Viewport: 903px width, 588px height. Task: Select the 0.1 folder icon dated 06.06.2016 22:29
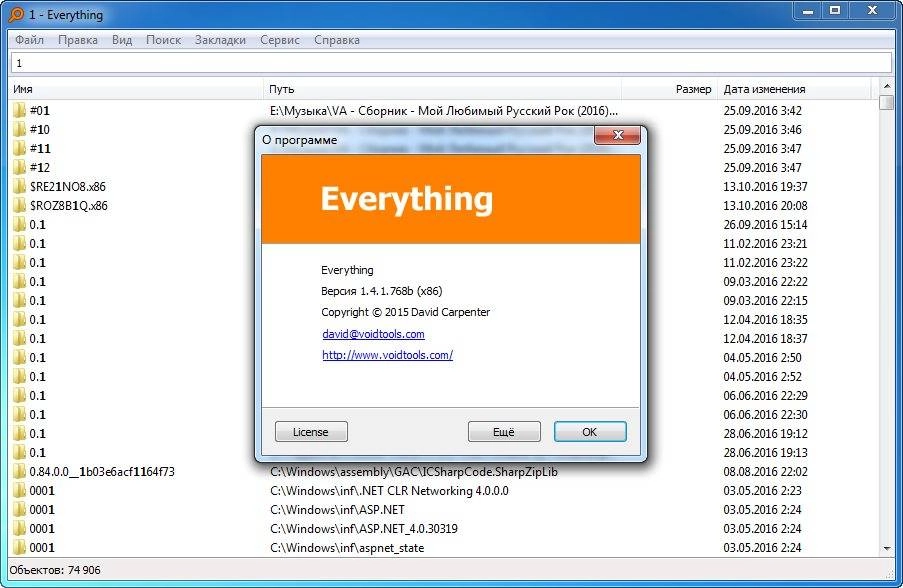point(20,395)
